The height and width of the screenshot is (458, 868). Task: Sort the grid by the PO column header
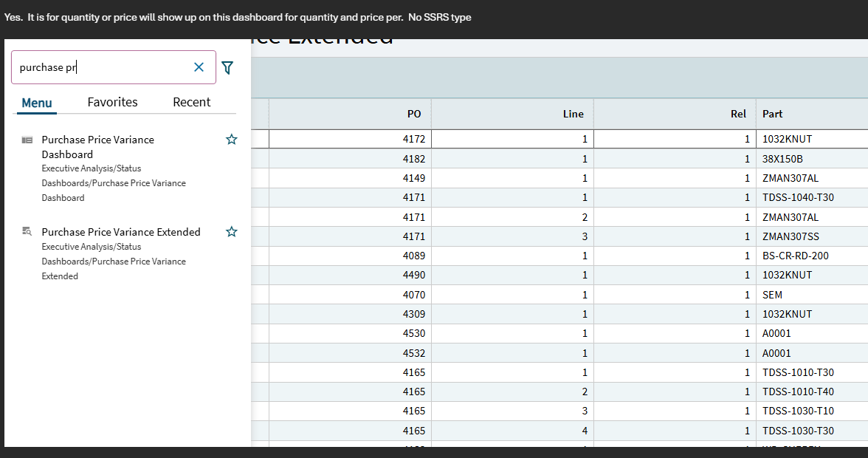[350, 114]
